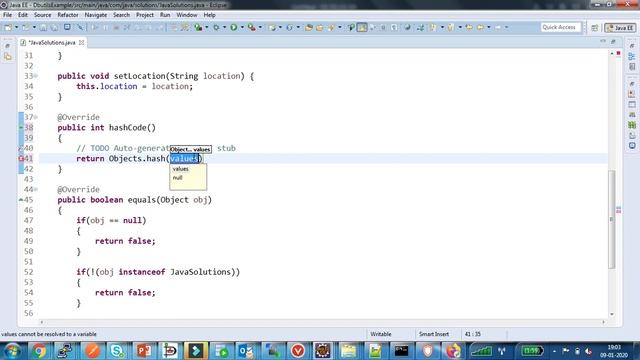This screenshot has width=640, height=360.
Task: Click the '41 : 35' cursor position status
Action: point(473,334)
